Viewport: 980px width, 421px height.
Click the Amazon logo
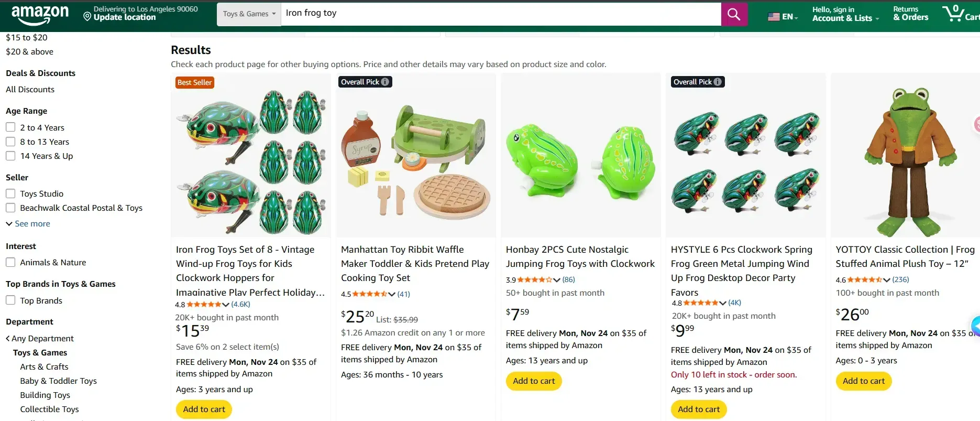pos(40,15)
